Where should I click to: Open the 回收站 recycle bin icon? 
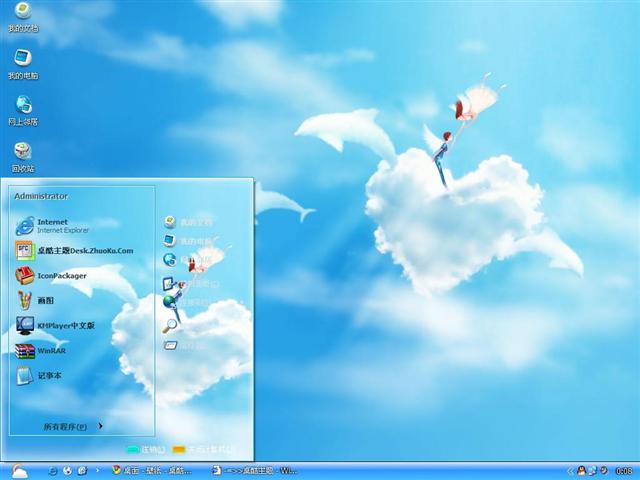coord(23,157)
